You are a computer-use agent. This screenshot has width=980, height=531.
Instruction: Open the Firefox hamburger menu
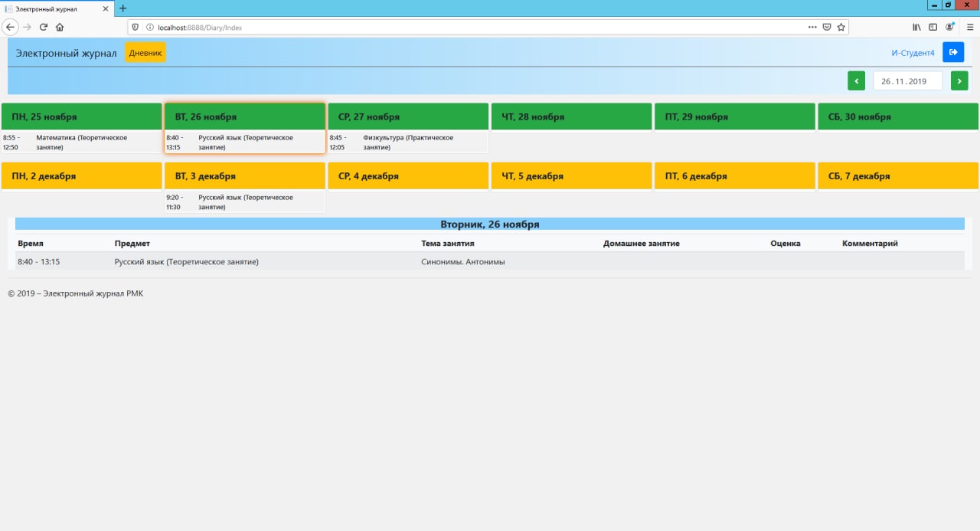click(x=969, y=27)
